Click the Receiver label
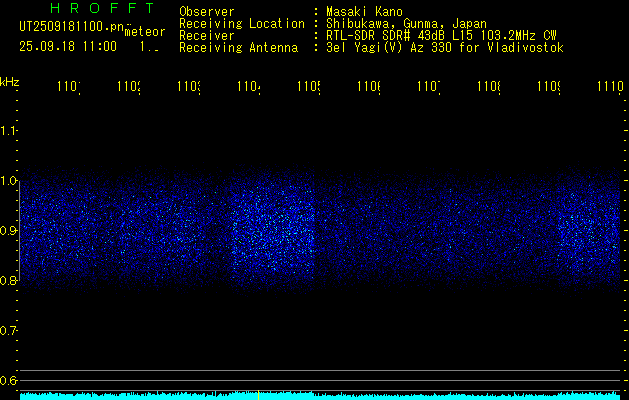 click(207, 36)
